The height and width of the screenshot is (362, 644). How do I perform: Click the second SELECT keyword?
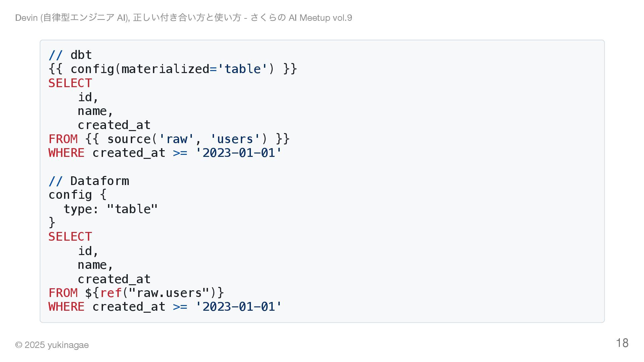point(70,237)
